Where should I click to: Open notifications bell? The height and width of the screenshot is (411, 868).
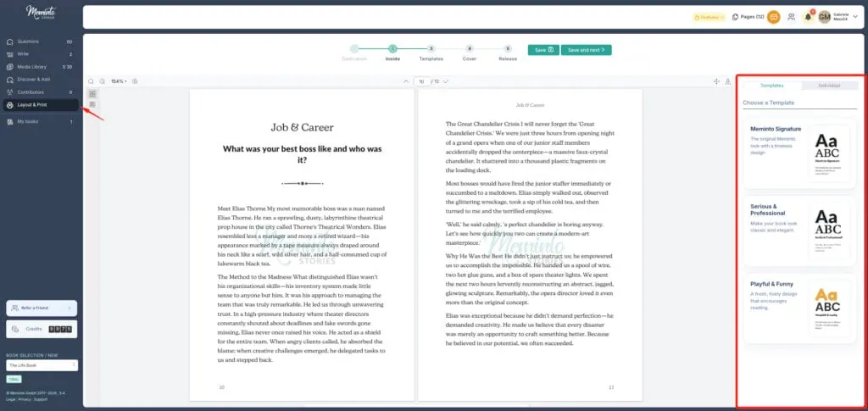click(808, 17)
